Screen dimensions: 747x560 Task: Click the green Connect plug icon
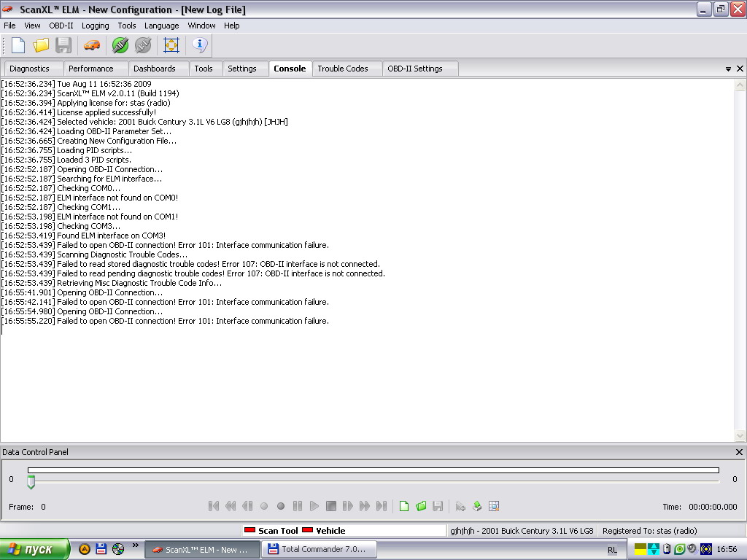[x=120, y=45]
